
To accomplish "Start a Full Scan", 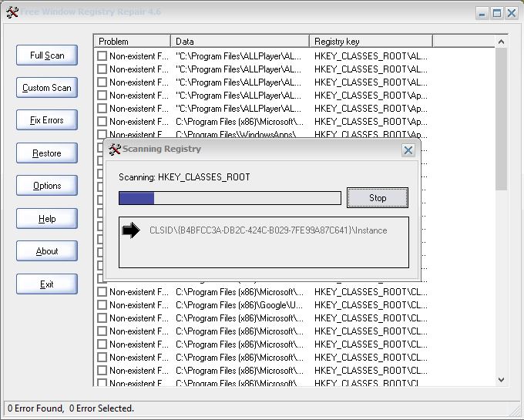I will [x=47, y=55].
